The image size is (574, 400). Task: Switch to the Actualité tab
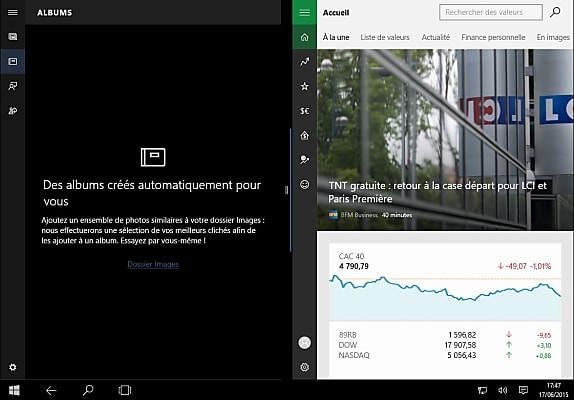coord(436,37)
